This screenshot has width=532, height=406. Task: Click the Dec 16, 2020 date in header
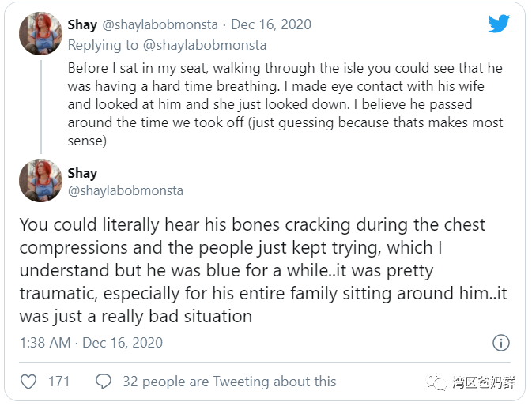273,25
